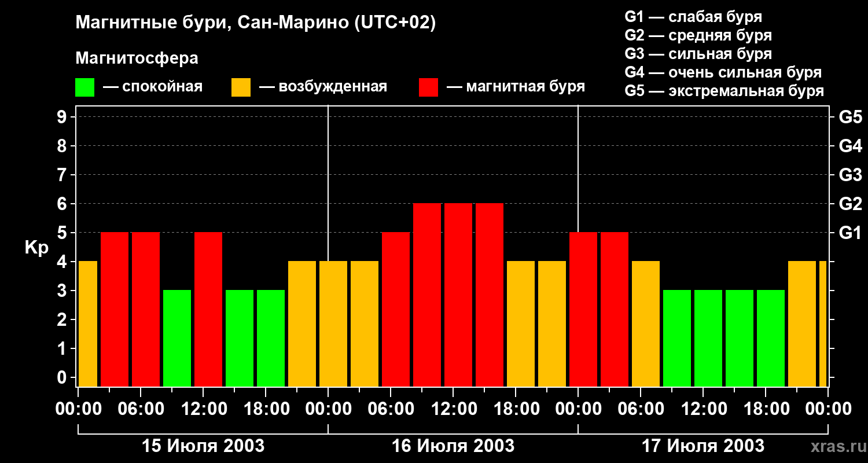This screenshot has height=463, width=868.
Task: Click the 'G2' label on the right axis
Action: click(x=850, y=204)
